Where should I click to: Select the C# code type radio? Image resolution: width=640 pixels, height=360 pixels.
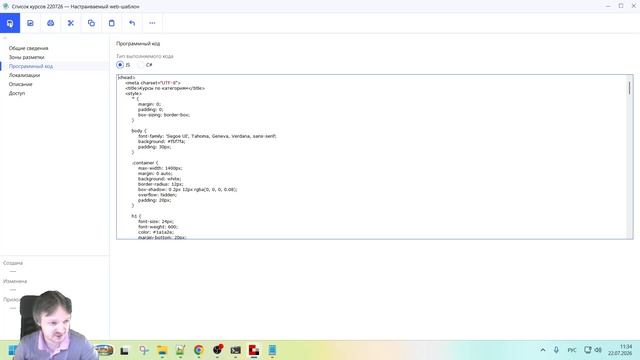coord(141,65)
